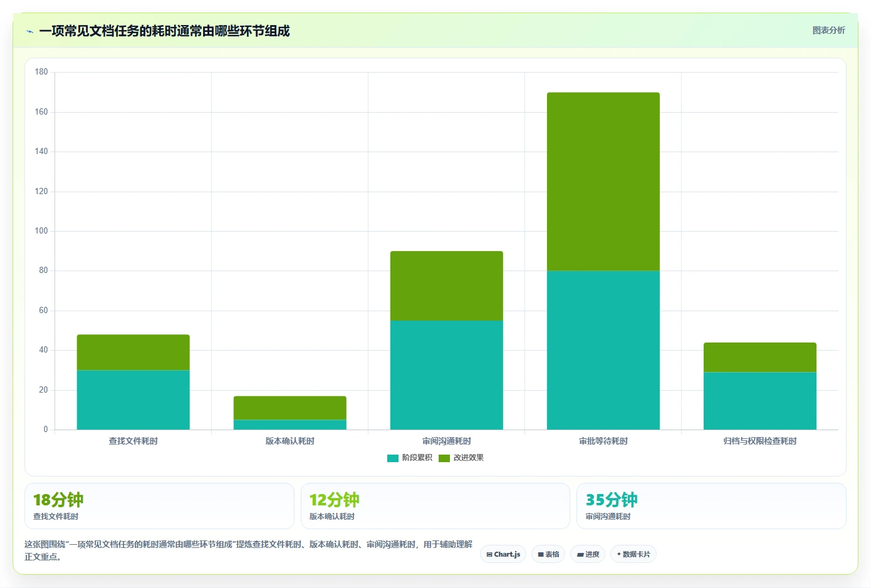Click 版本确认耗时 caption under 12分钟
This screenshot has width=871, height=588.
332,517
